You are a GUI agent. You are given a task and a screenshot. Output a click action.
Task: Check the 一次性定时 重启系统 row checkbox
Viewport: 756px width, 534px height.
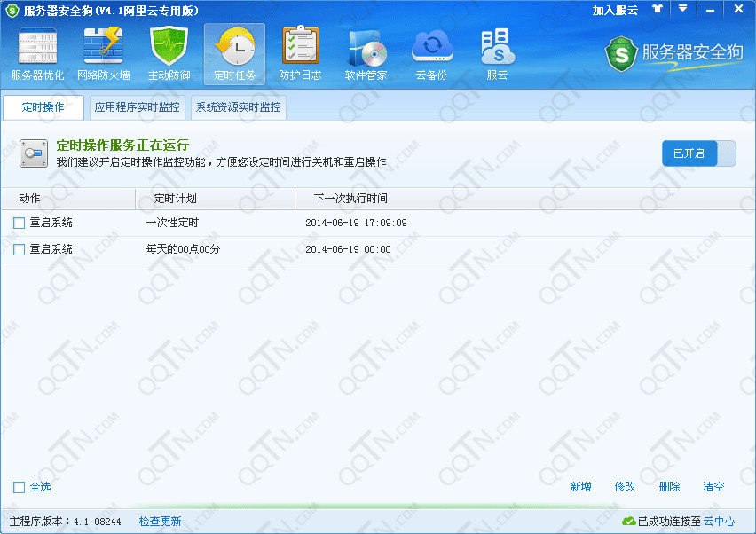click(x=19, y=224)
